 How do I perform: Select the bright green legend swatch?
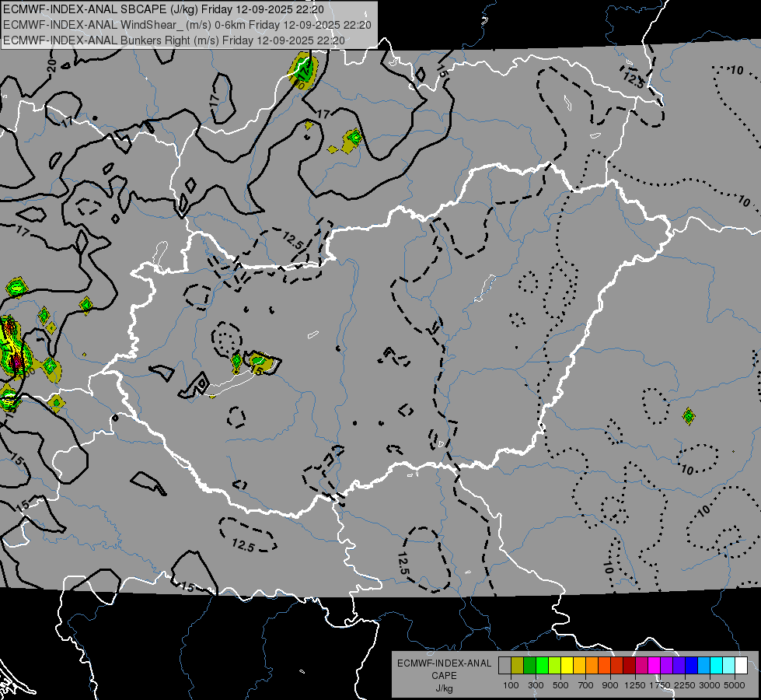point(542,666)
